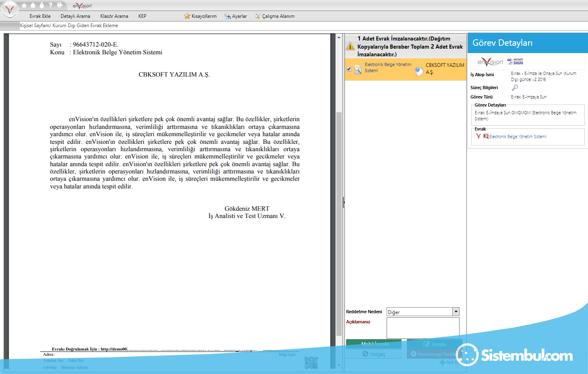
Task: Open Süreç Bilgileri magnifier icon
Action: coord(515,88)
